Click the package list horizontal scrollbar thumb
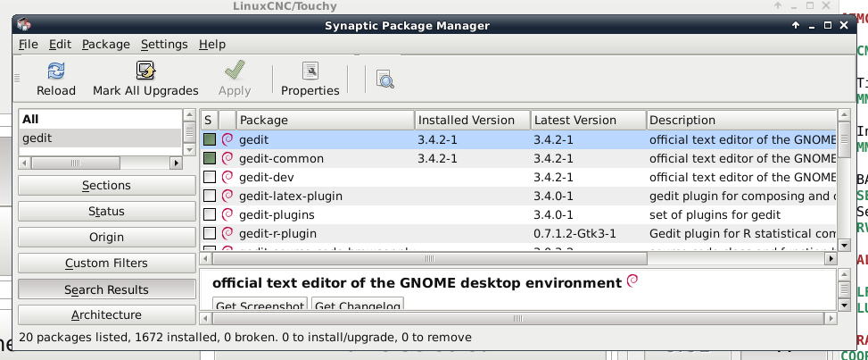The image size is (868, 360). click(x=430, y=258)
